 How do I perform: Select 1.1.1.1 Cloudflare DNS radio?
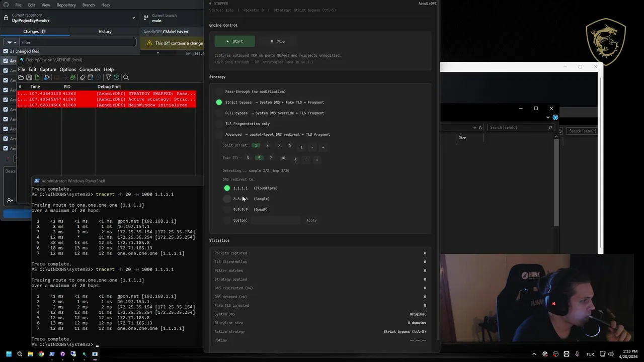(x=227, y=188)
